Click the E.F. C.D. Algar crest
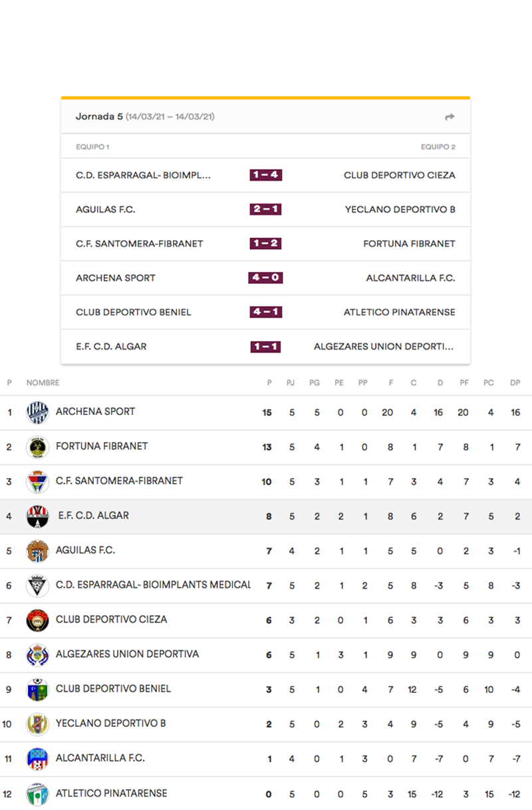Viewport: 532px width, 810px height. point(37,516)
